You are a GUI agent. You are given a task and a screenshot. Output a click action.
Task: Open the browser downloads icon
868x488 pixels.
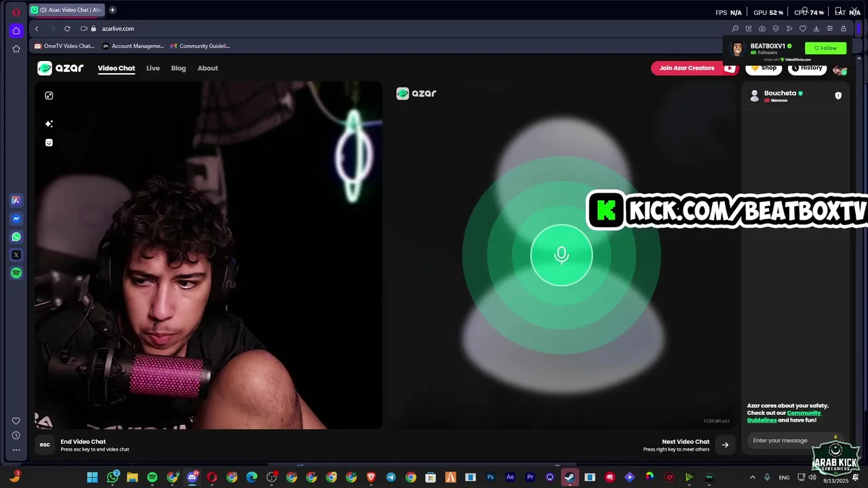816,28
